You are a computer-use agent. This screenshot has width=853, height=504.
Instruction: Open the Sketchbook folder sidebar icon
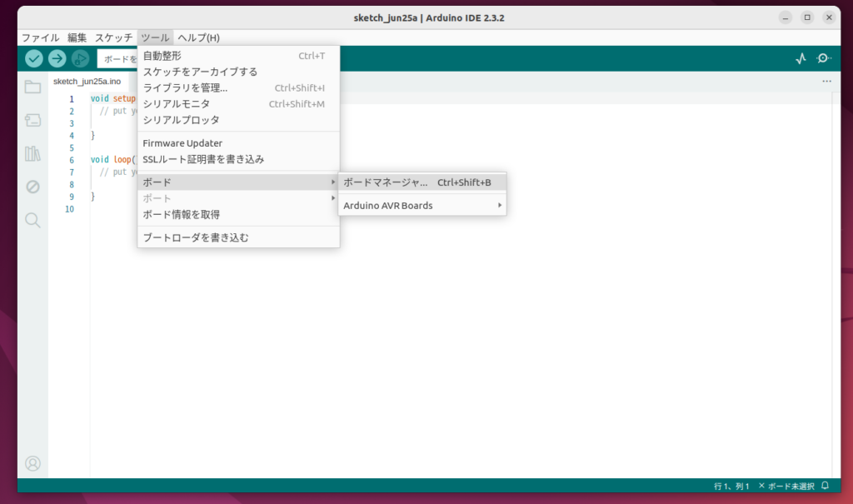click(x=32, y=87)
